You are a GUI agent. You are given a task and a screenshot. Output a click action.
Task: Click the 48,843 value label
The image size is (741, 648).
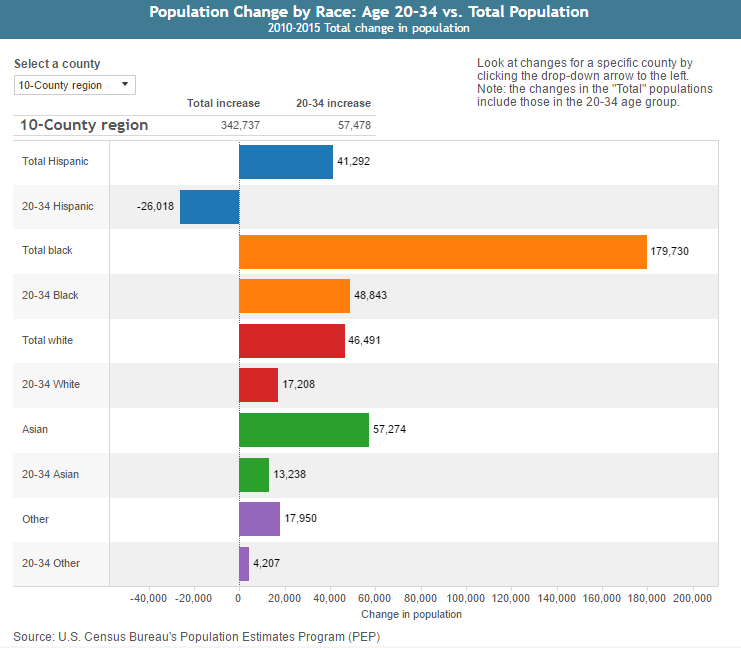(x=370, y=295)
